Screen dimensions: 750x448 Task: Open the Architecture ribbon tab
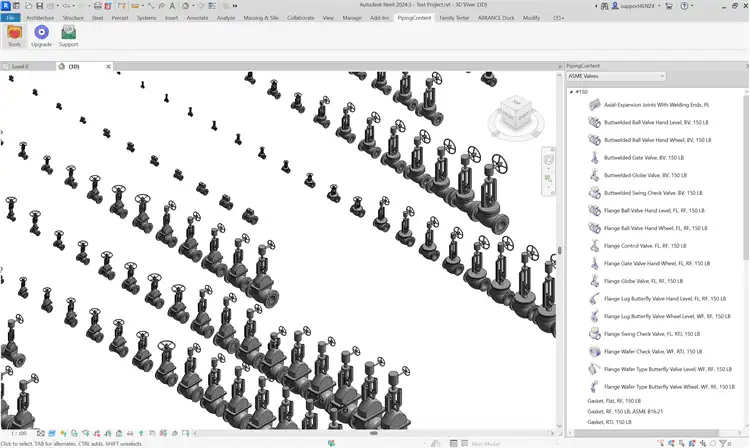point(41,17)
